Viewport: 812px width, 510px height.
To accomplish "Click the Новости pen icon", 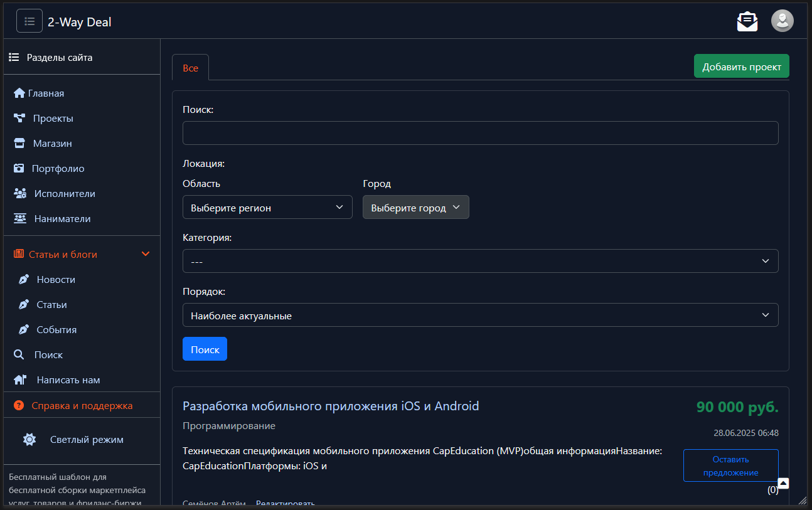I will pyautogui.click(x=24, y=280).
